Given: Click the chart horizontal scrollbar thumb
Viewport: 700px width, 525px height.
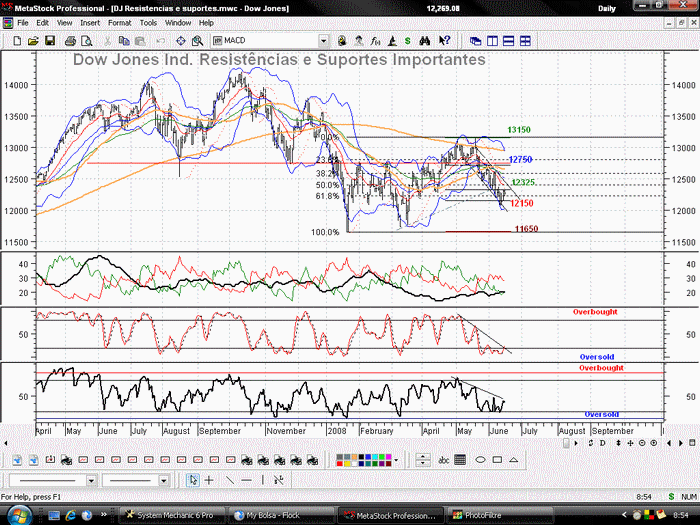Looking at the screenshot, I should [x=567, y=443].
